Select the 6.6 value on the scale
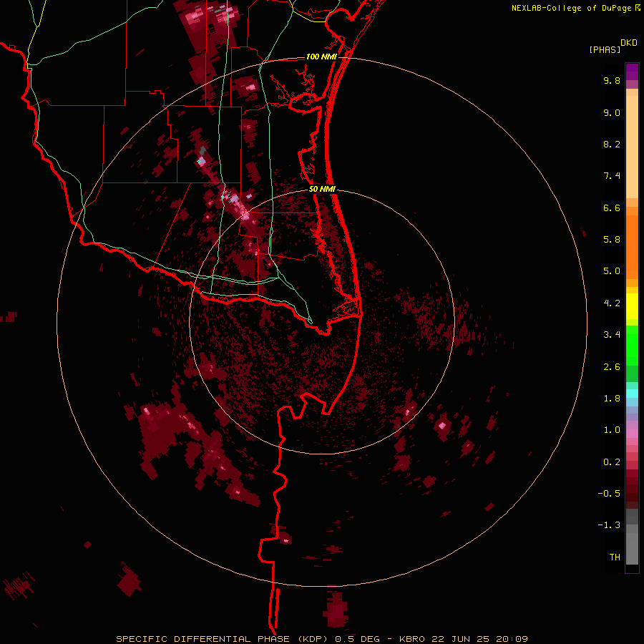This screenshot has height=644, width=644. (612, 208)
